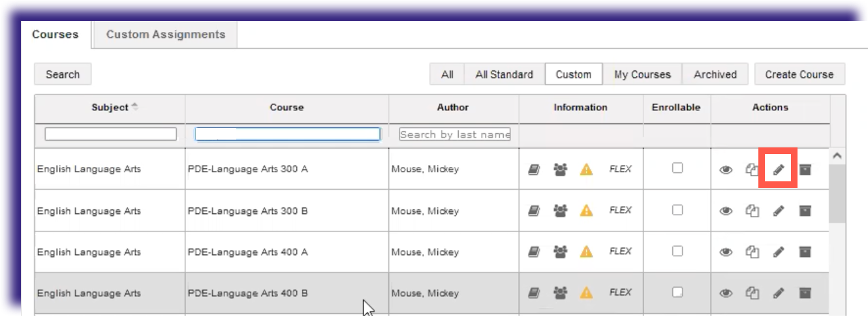Screen dimensions: 868x317
Task: Select the PDE-Language Arts 300 B course name
Action: point(248,211)
